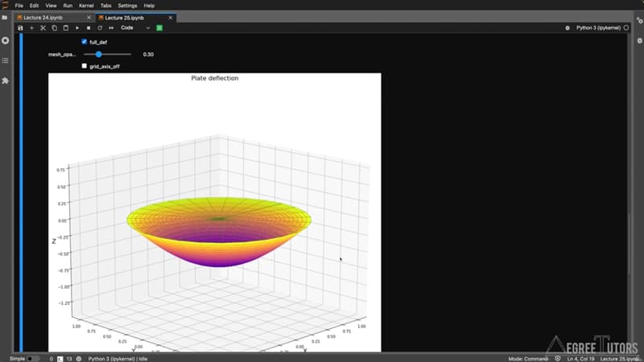Click the Z axis label on plot

click(x=54, y=241)
